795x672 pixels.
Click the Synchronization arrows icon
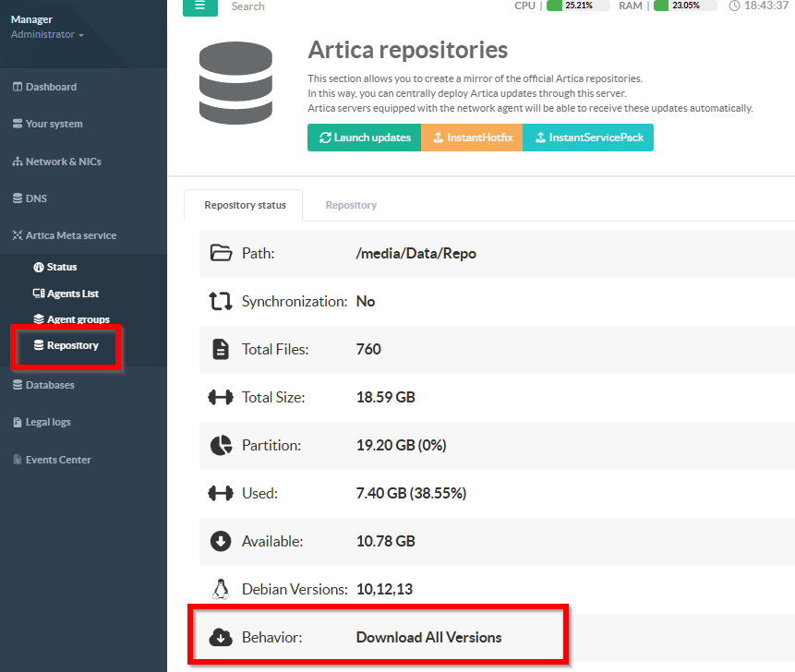[x=221, y=301]
